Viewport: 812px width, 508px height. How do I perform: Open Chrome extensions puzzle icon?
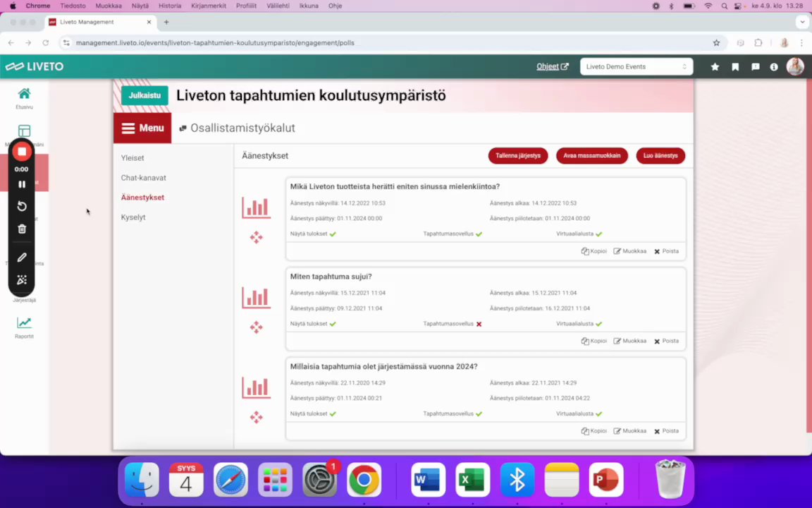click(758, 43)
